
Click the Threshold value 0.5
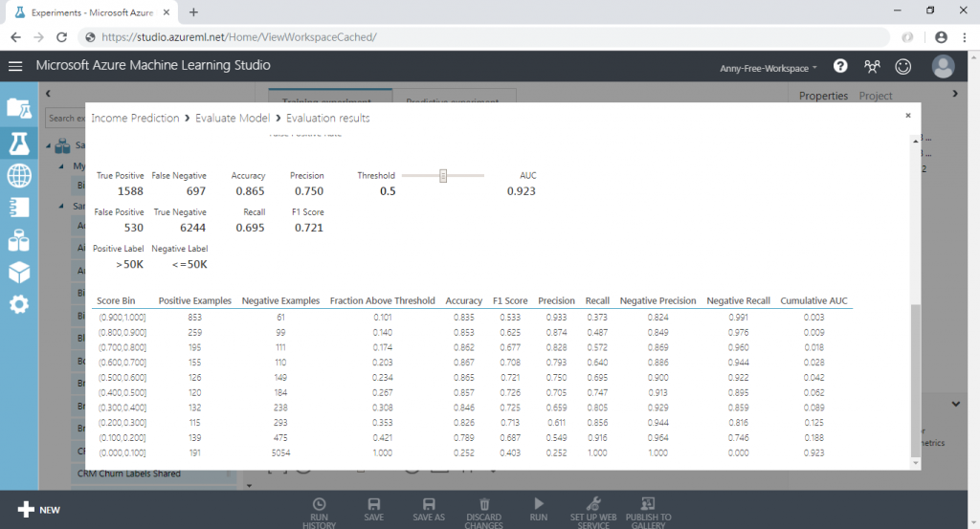[x=388, y=191]
